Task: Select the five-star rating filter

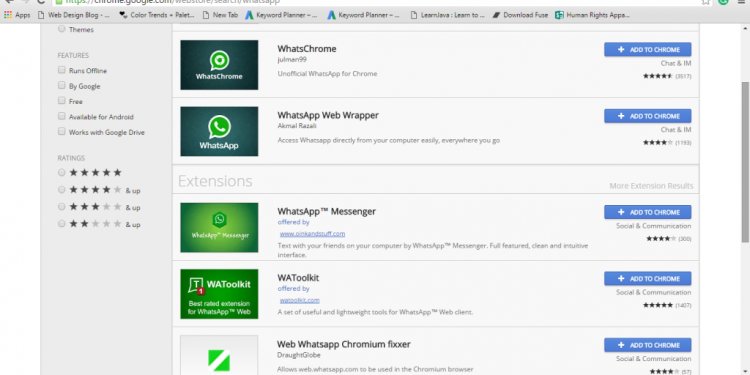Action: tap(61, 172)
